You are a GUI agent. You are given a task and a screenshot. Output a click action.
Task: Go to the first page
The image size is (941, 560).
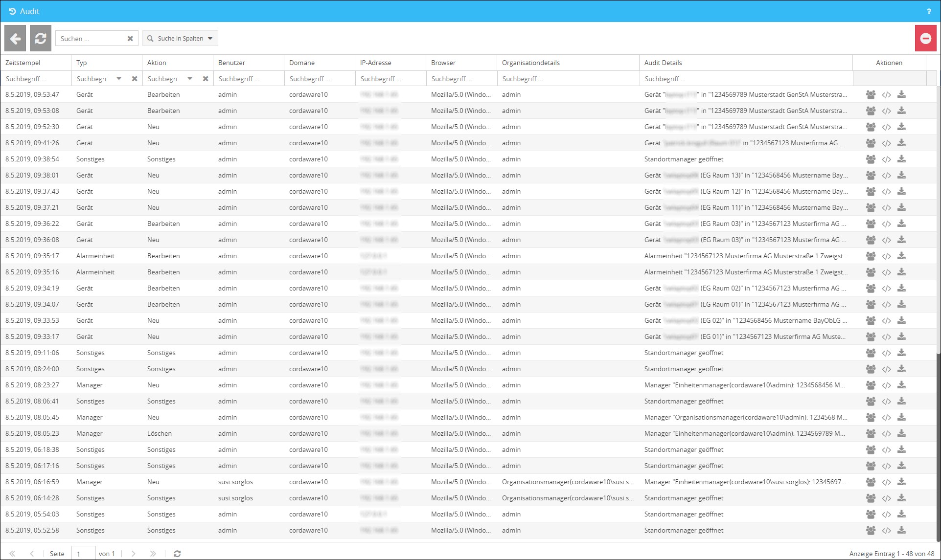coord(12,554)
